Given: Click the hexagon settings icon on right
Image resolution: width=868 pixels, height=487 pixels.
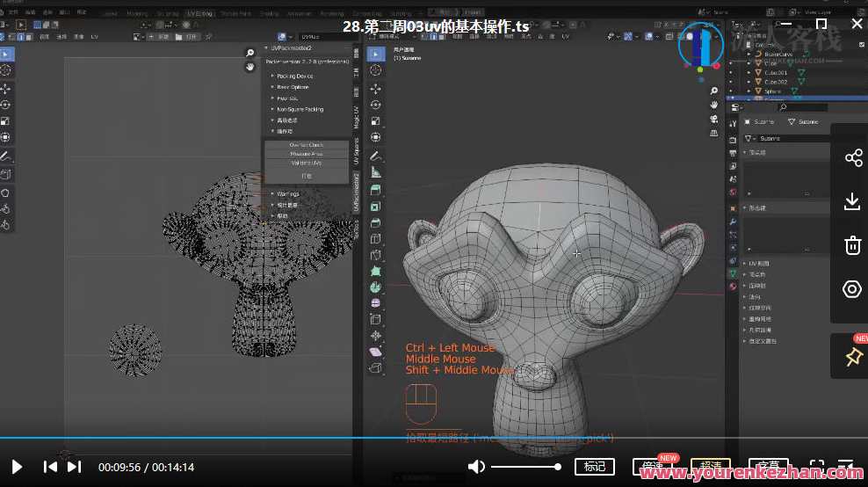Looking at the screenshot, I should pyautogui.click(x=852, y=289).
